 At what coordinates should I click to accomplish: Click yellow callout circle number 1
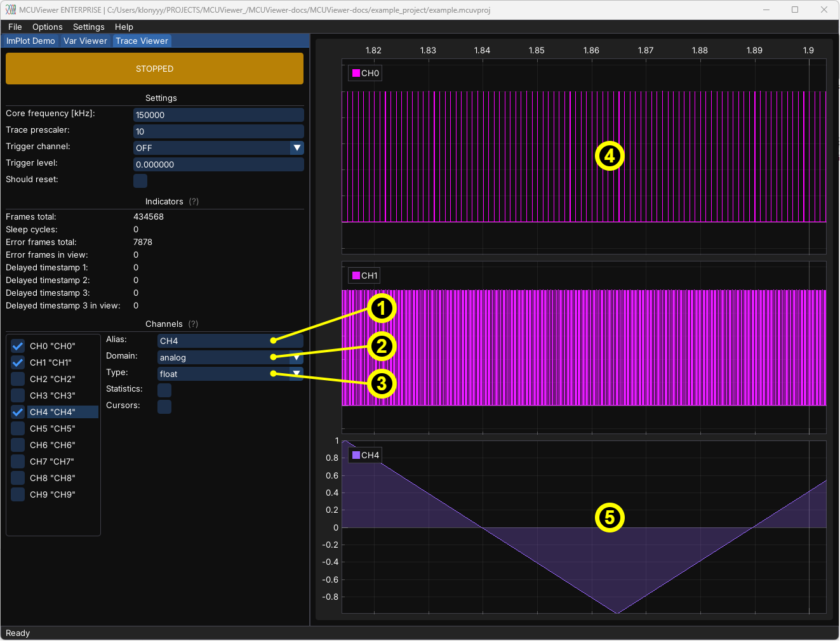382,308
